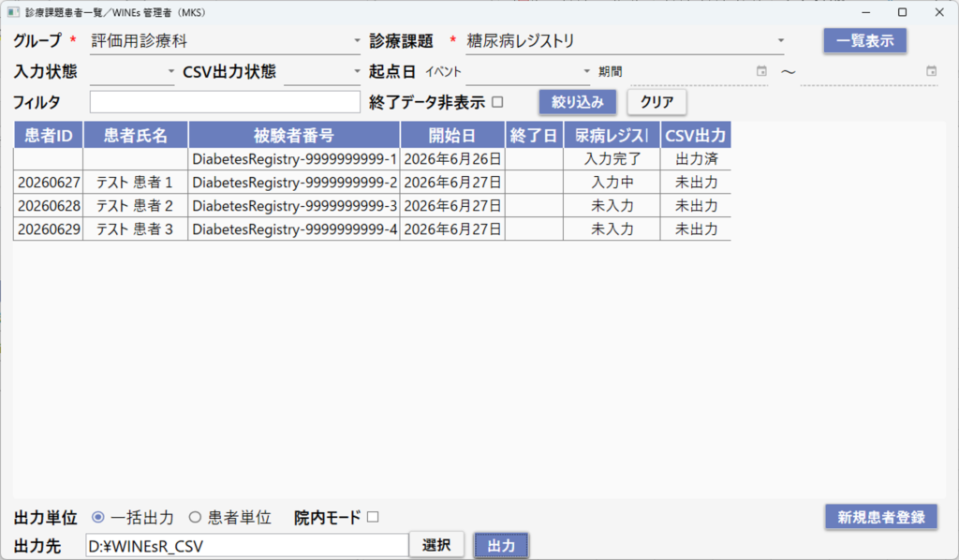Expand the 入力状態 dropdown

pos(132,71)
